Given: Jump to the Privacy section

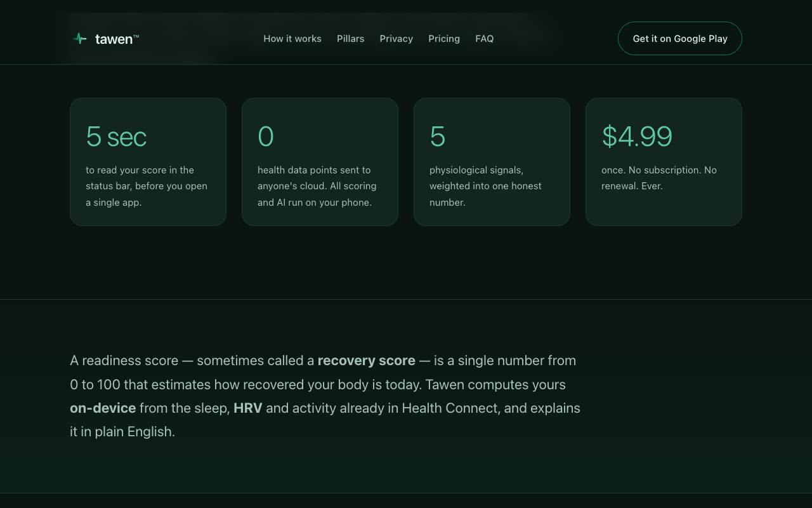Looking at the screenshot, I should (396, 39).
